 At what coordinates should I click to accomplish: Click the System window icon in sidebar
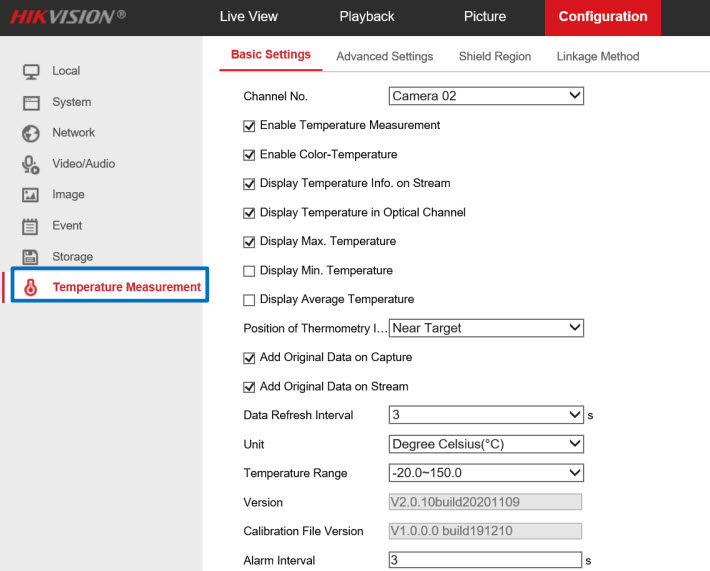coord(31,102)
